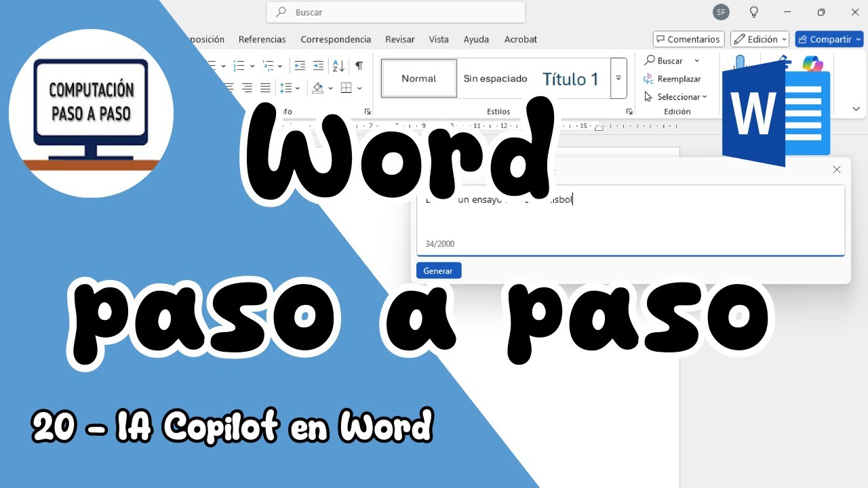Screen dimensions: 868x488
Task: Click the A-Z sort icon
Action: (x=338, y=66)
